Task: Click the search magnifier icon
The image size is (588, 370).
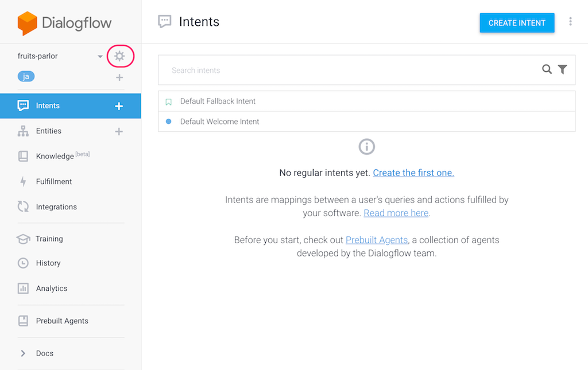Action: click(547, 69)
